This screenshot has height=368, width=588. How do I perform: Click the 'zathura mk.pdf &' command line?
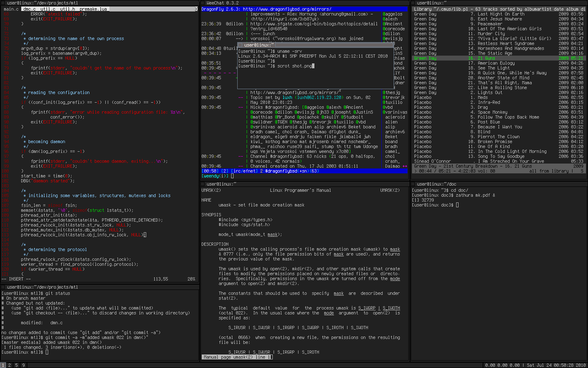pos(475,195)
